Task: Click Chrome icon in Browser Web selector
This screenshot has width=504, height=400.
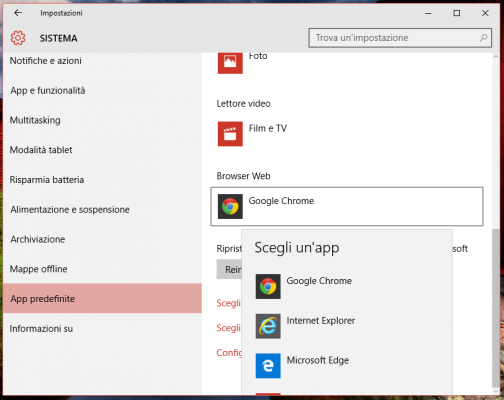Action: [230, 206]
